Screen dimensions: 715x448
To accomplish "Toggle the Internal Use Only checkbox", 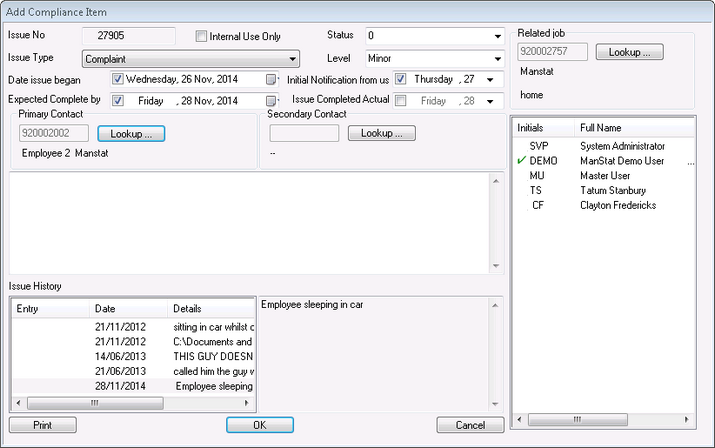I will (x=202, y=37).
